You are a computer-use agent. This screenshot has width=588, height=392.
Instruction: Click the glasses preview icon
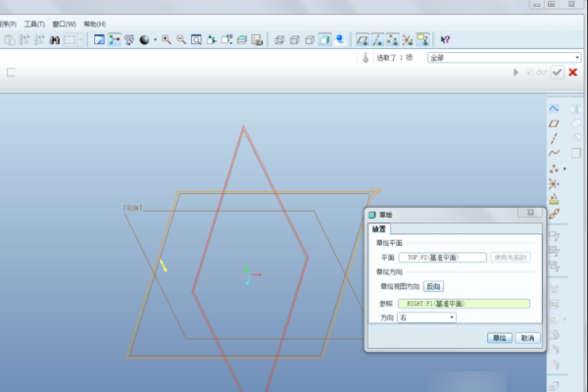(x=542, y=73)
